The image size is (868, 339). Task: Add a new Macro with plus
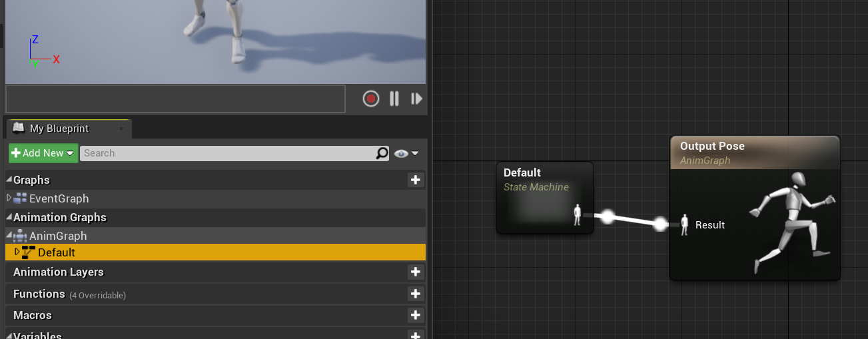pos(416,315)
